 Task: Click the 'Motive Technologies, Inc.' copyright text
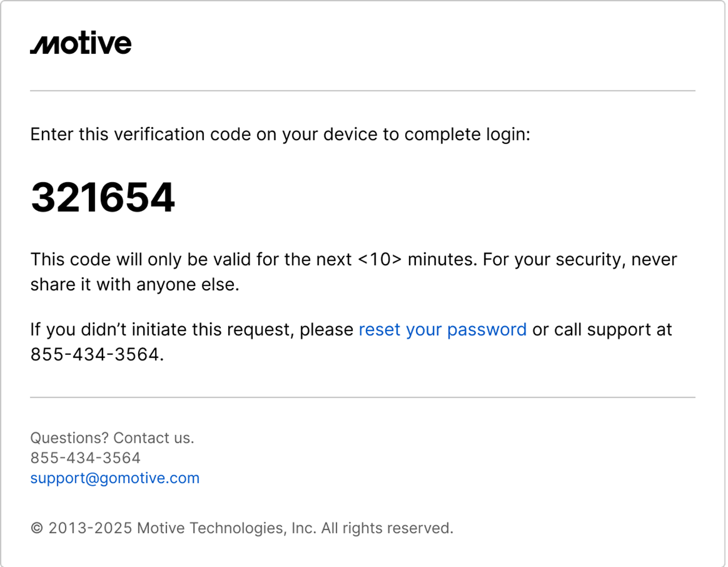(227, 528)
